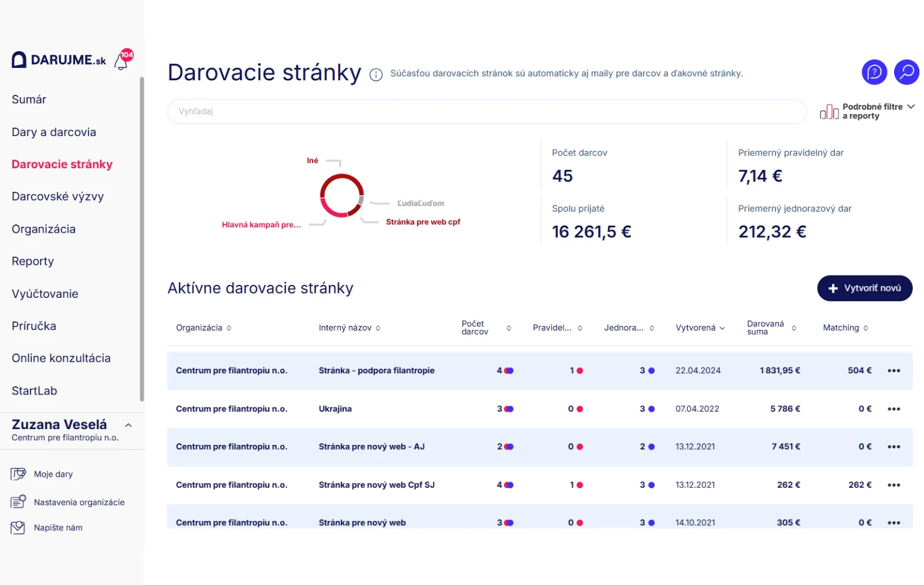The image size is (924, 585).
Task: Sort by Pravidel... column
Action: pos(557,328)
